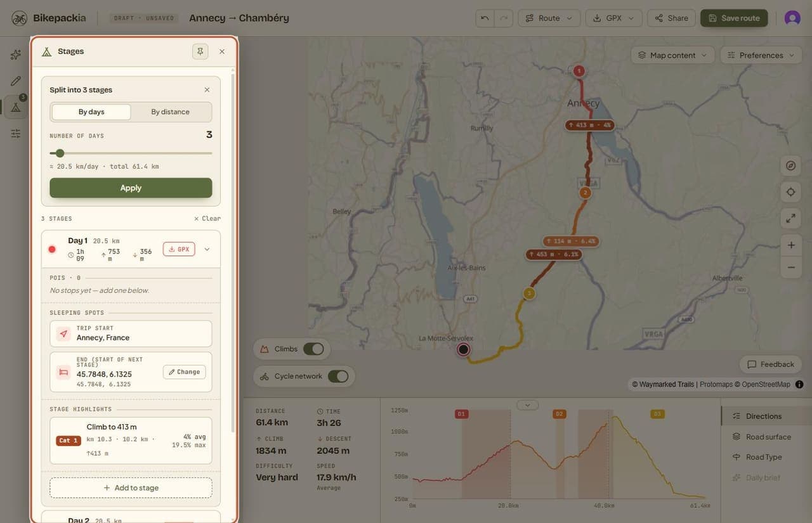Viewport: 812px width, 523px height.
Task: Clear all stages
Action: 207,218
